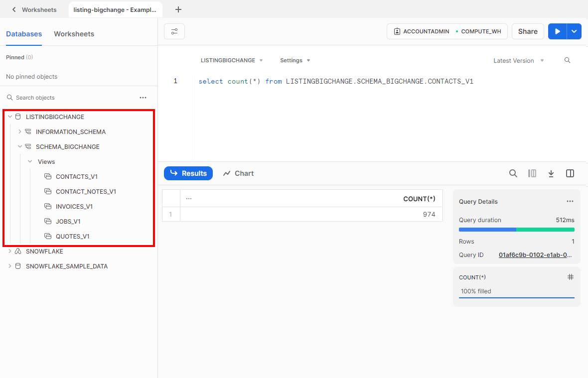Switch to the Chart view
Viewport: 588px width, 378px height.
pyautogui.click(x=239, y=173)
